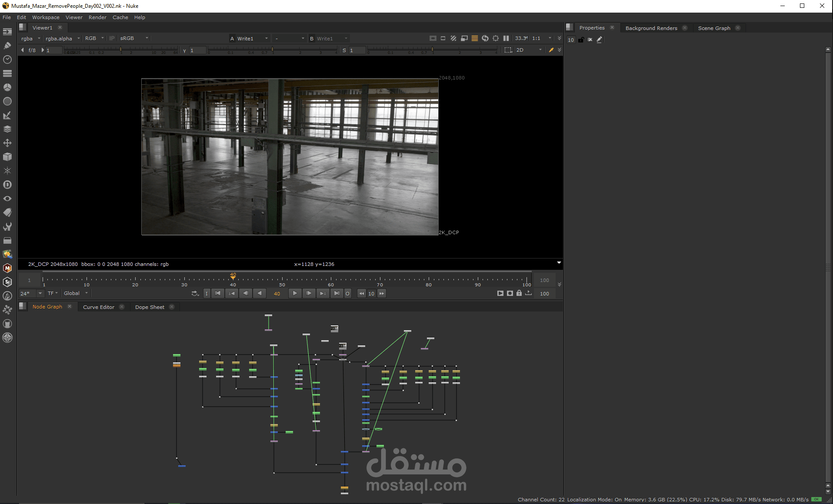Toggle the IP input process button
This screenshot has height=504, width=833.
(112, 38)
